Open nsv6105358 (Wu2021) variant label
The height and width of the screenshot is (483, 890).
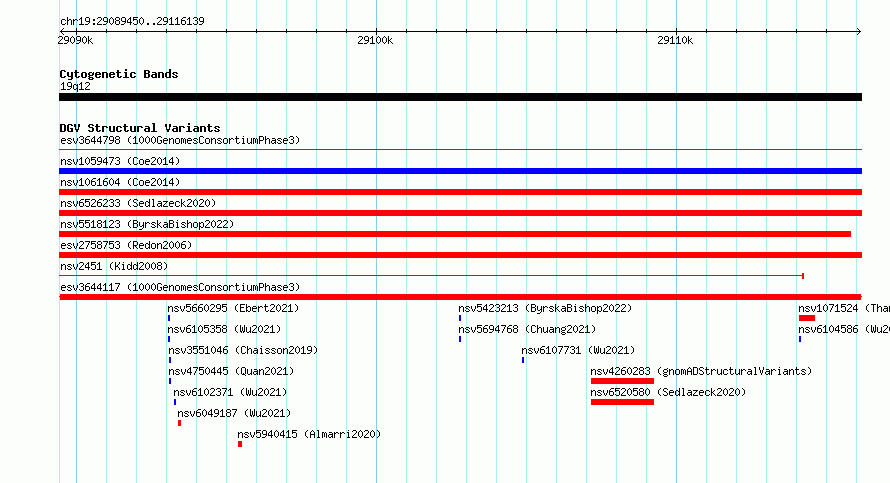224,329
